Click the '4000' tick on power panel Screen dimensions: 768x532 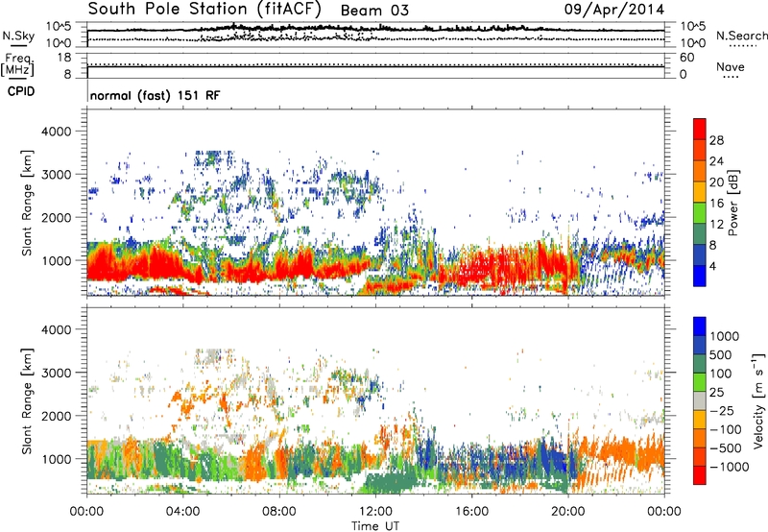[56, 132]
